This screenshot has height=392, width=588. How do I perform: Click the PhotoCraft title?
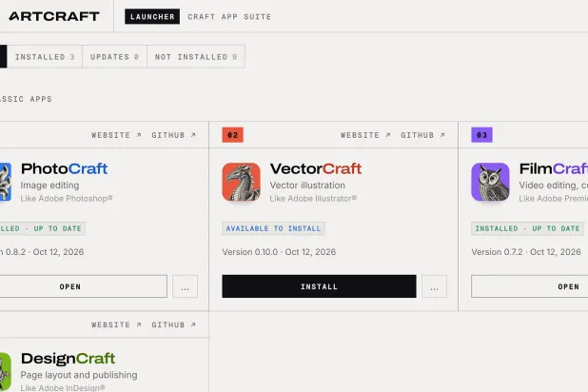click(64, 168)
